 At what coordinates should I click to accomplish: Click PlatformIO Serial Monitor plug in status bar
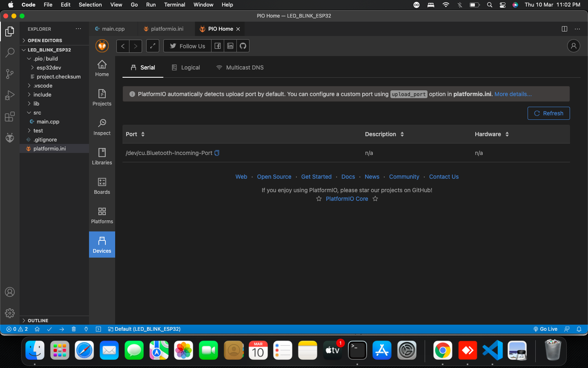[86, 329]
